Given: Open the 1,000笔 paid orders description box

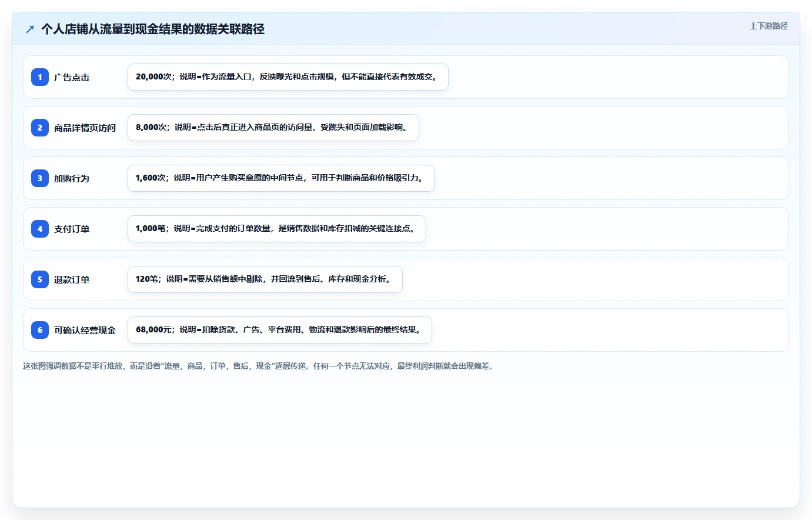Looking at the screenshot, I should (277, 229).
